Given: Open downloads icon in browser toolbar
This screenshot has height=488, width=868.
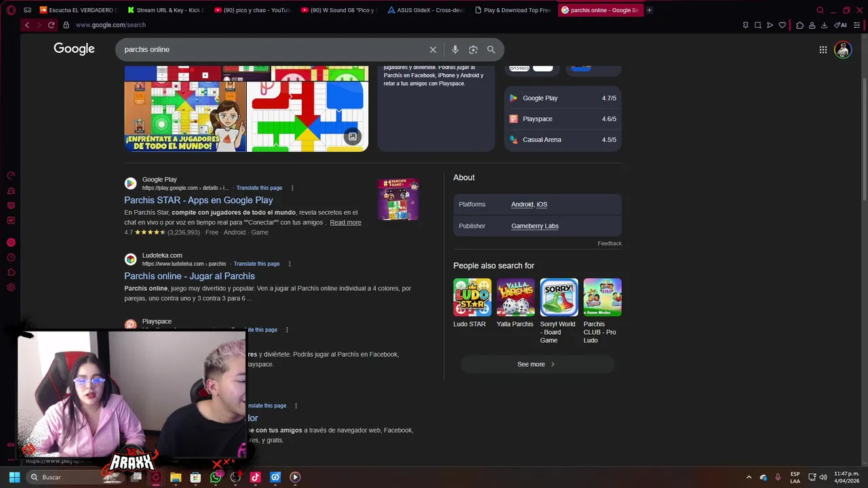Looking at the screenshot, I should [x=824, y=25].
